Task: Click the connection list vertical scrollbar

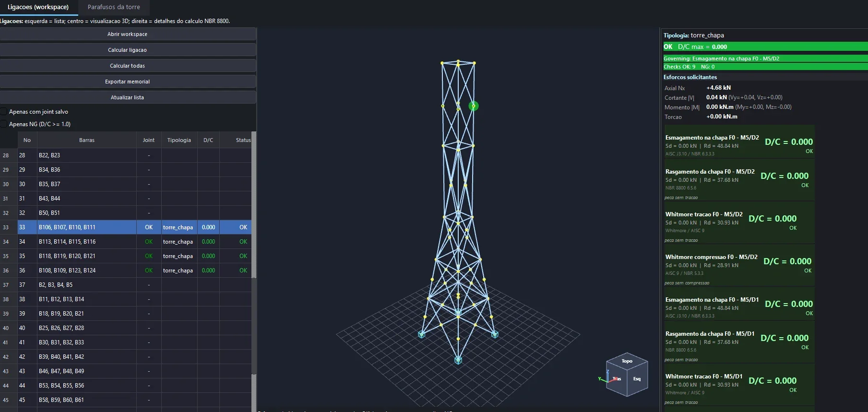Action: (x=254, y=271)
